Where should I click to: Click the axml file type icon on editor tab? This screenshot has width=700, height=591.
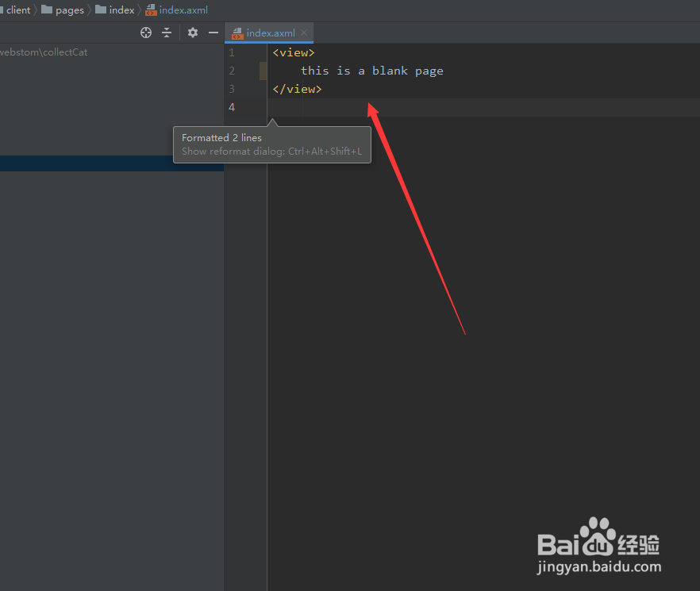(238, 33)
